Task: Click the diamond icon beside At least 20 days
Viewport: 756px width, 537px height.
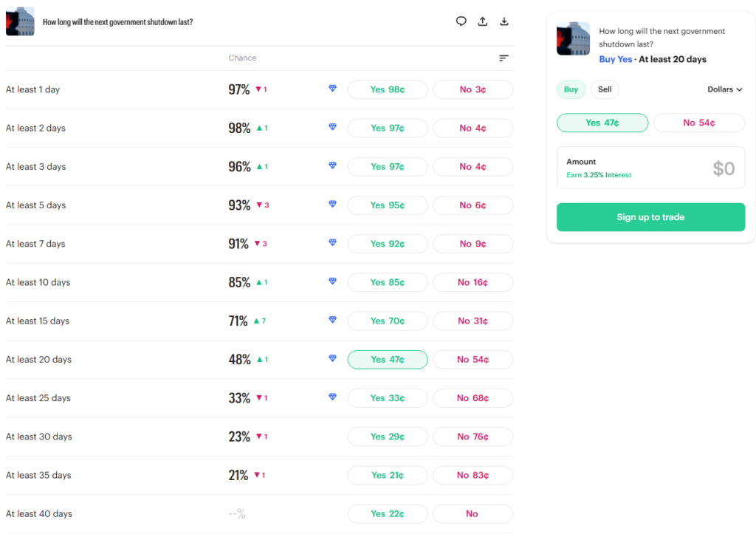Action: coord(332,358)
